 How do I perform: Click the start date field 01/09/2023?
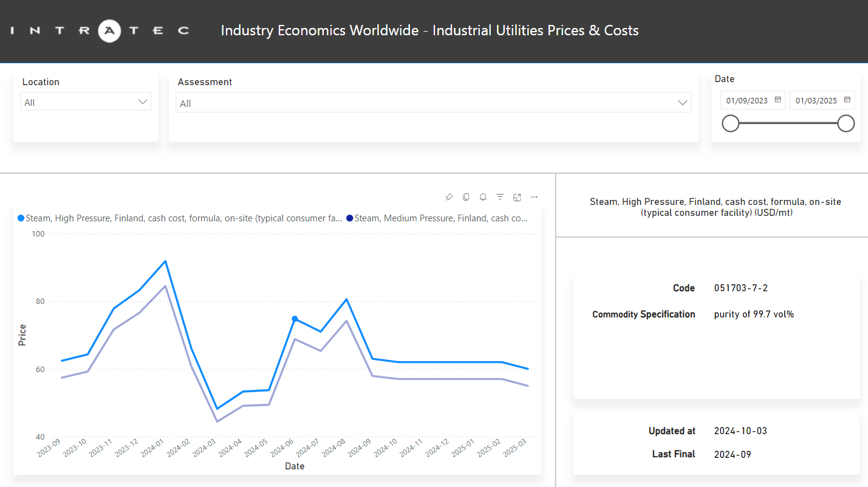pyautogui.click(x=747, y=101)
